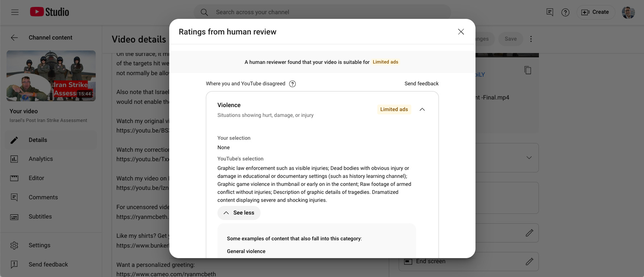Click the Create button
The image size is (644, 277).
pos(595,12)
